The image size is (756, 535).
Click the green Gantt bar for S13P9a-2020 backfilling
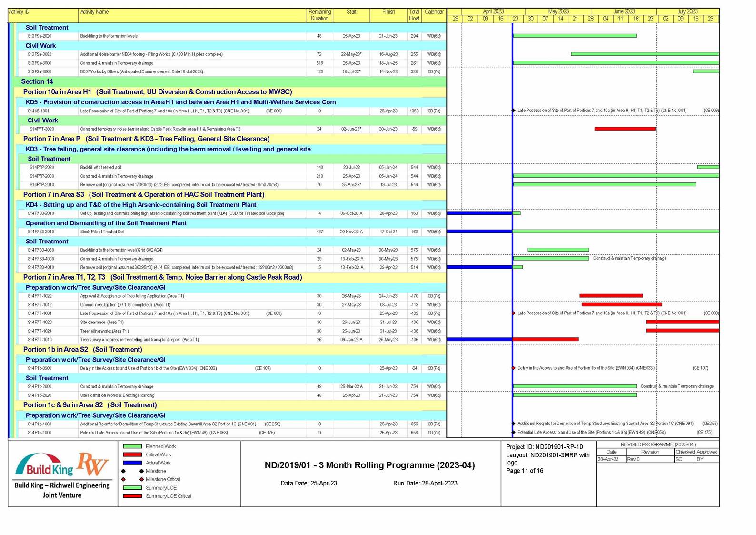click(575, 36)
